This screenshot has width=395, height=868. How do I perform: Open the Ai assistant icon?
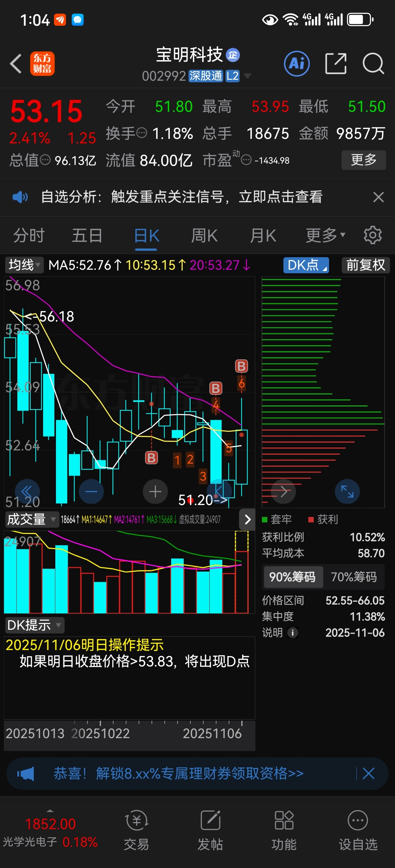click(297, 63)
